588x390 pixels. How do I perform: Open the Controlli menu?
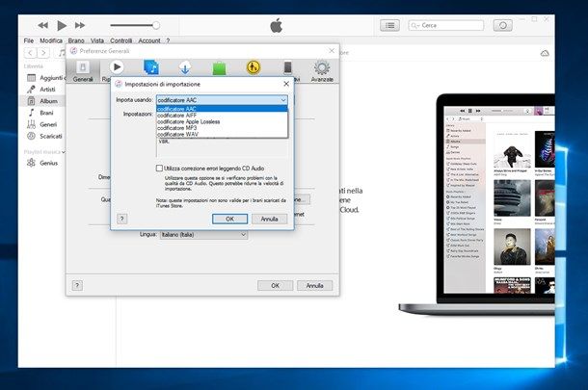(120, 40)
